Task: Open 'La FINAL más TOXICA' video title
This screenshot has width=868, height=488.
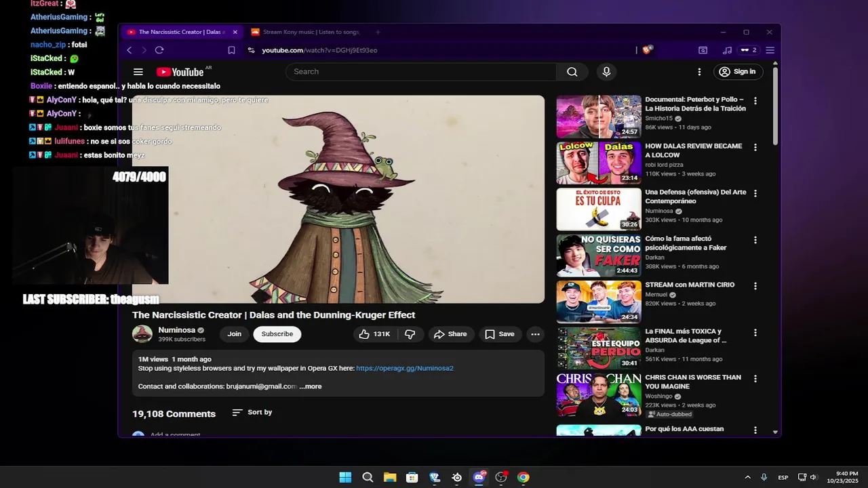Action: tap(686, 335)
